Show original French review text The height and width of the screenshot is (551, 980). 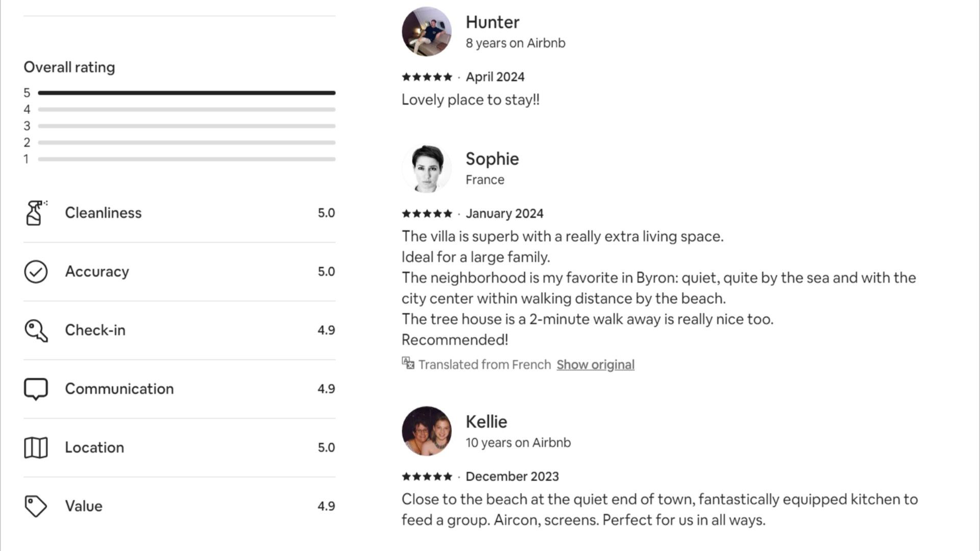[595, 365]
